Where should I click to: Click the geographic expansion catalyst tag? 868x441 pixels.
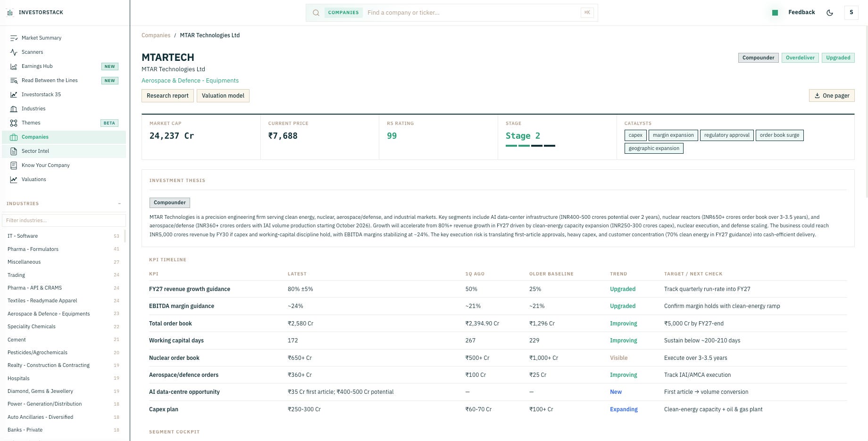click(654, 149)
